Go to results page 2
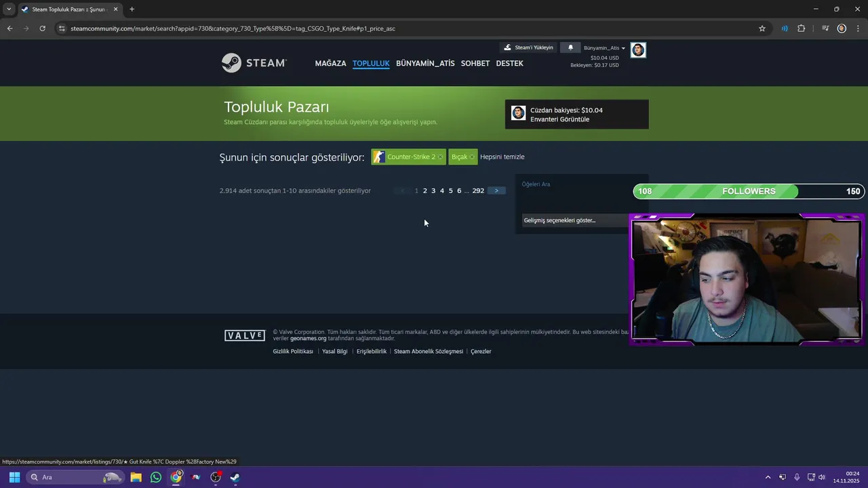This screenshot has width=868, height=488. coord(425,190)
